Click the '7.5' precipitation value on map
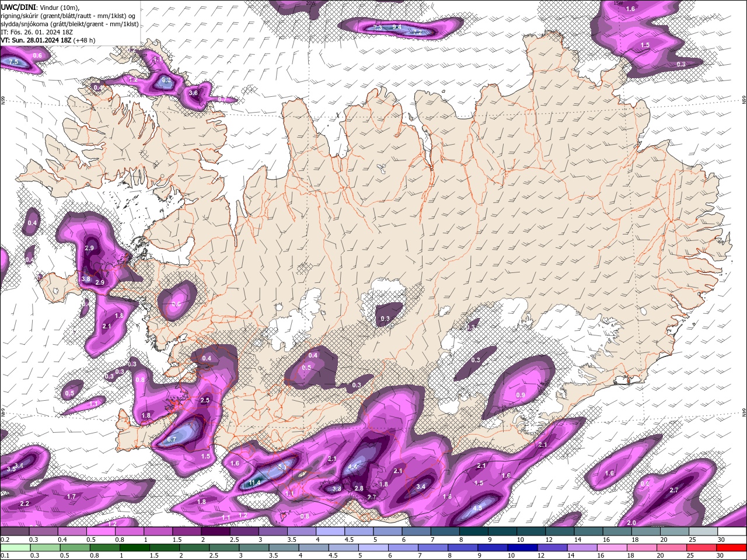 click(13, 62)
